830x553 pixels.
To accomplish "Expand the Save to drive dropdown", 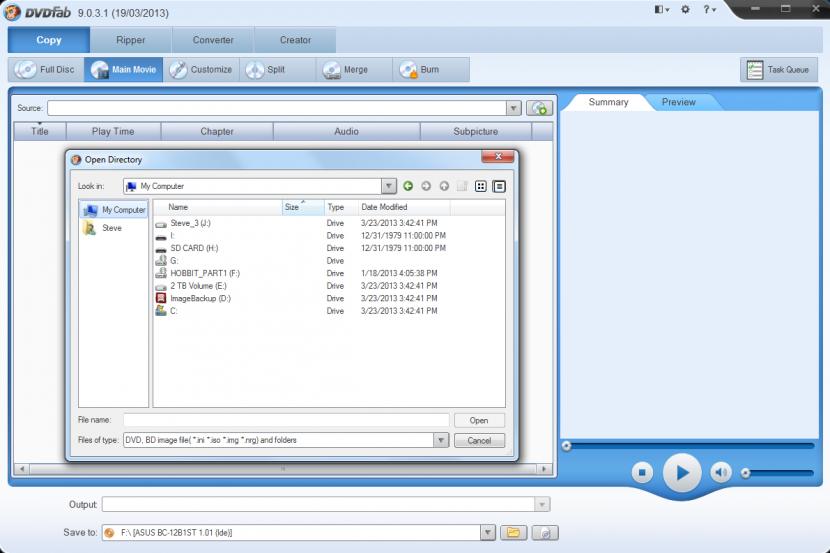I will pyautogui.click(x=487, y=533).
